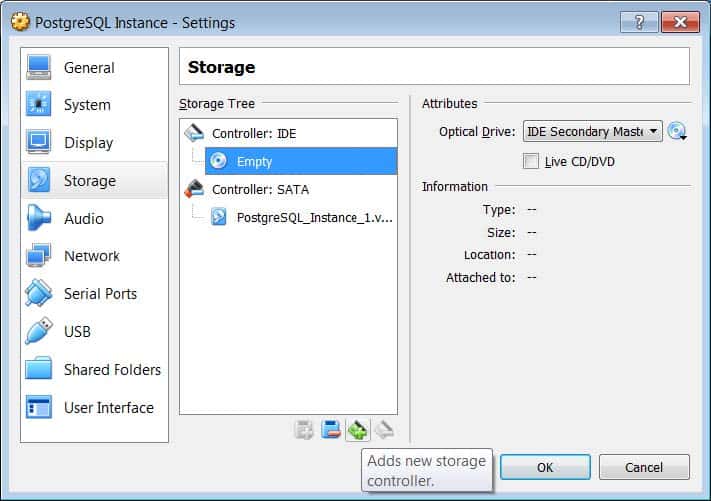Open the Optical Drive dropdown
Viewport: 711px width, 501px height.
[592, 131]
